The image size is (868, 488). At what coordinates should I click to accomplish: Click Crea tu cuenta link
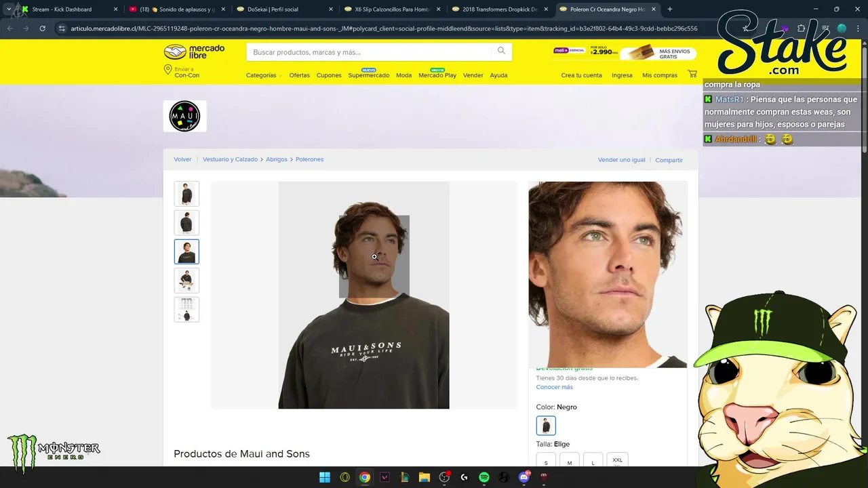pyautogui.click(x=581, y=75)
